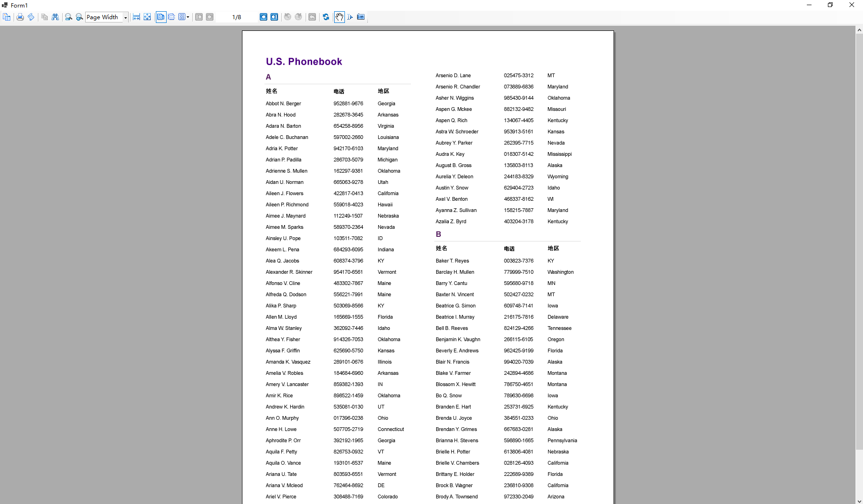Select phone number 282678-3645
The height and width of the screenshot is (504, 863).
pyautogui.click(x=348, y=115)
